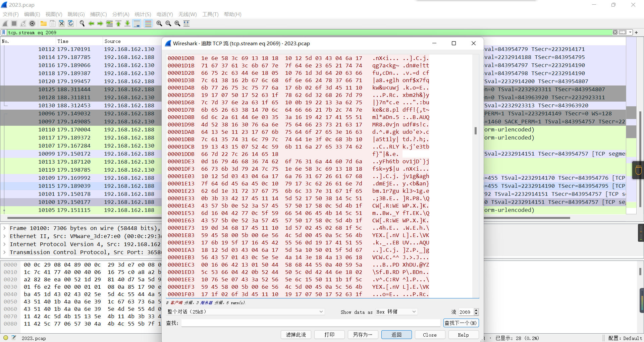Screen dimensions: 644x342
Task: Clear the display filter
Action: (x=615, y=33)
